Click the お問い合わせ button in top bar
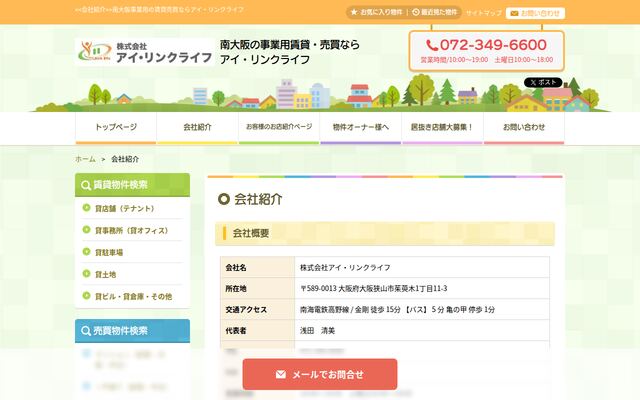 tap(535, 13)
